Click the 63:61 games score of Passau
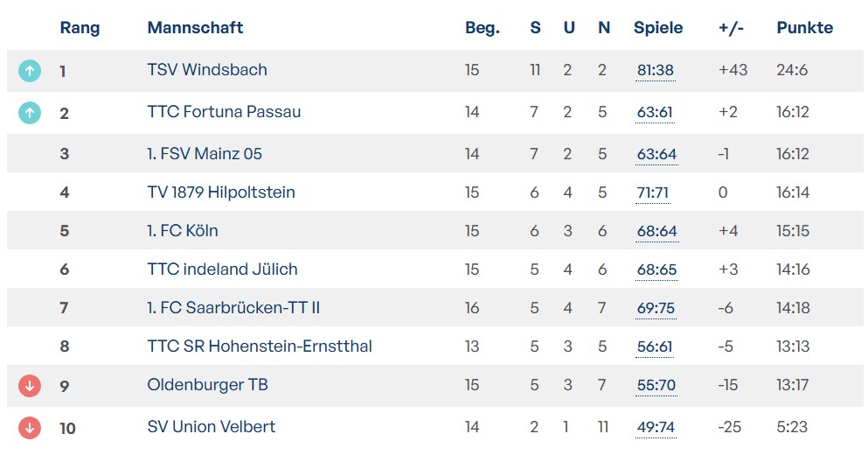 655,112
